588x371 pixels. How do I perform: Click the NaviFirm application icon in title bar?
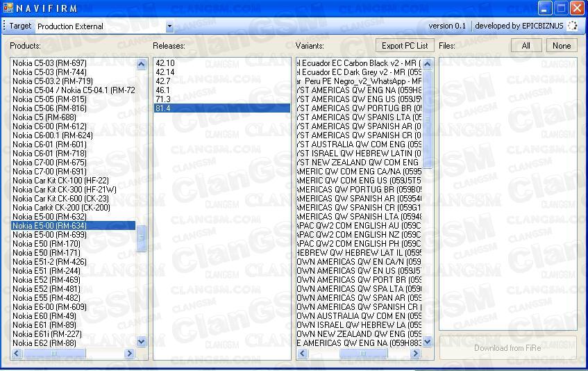(8, 8)
